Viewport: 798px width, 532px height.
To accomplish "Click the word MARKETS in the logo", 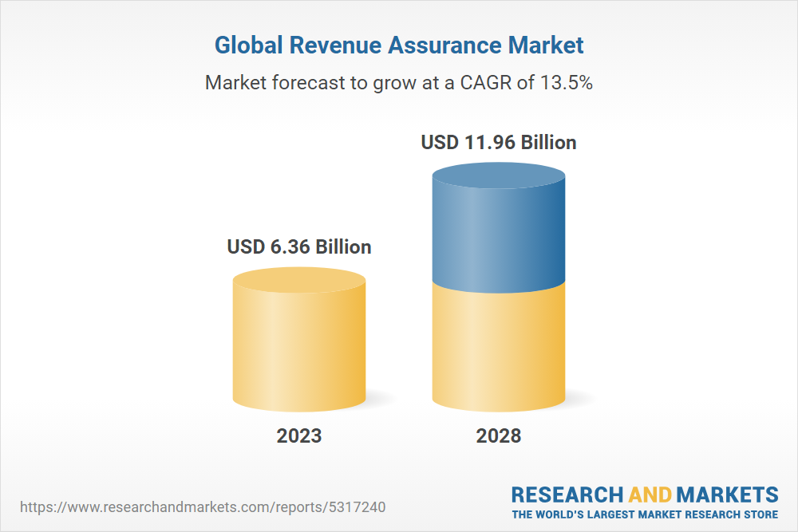I will tap(728, 494).
